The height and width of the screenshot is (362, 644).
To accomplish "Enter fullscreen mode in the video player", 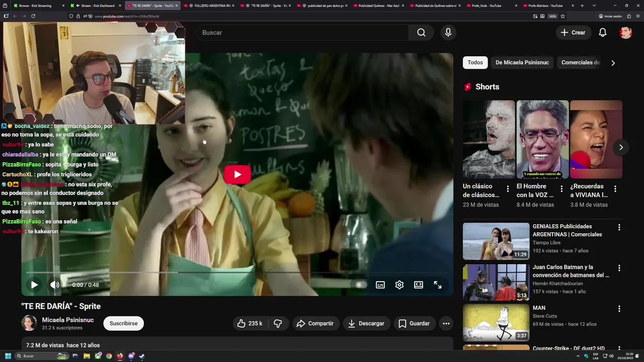I will point(438,285).
